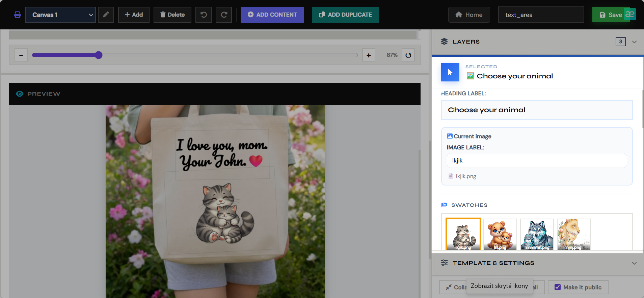Save the design

[x=611, y=15]
